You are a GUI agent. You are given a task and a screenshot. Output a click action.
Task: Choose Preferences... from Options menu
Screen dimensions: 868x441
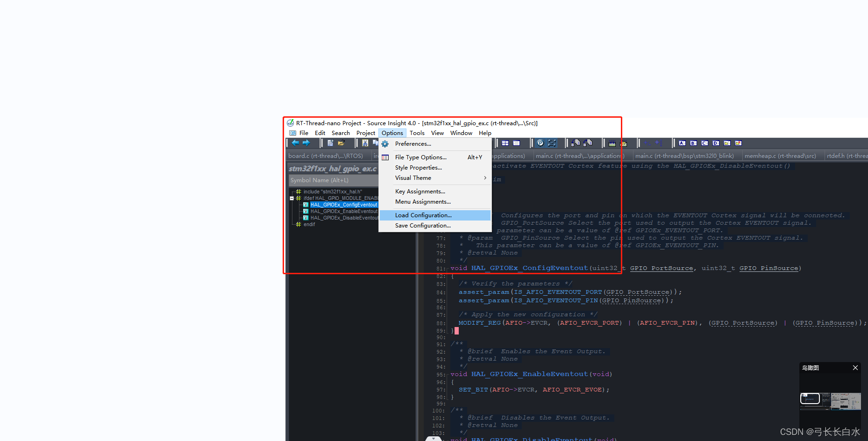click(x=435, y=144)
